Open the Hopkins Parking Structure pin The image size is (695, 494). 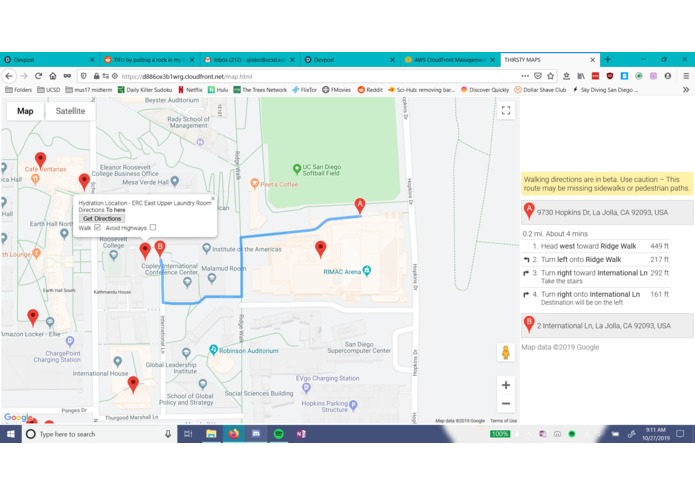[353, 405]
